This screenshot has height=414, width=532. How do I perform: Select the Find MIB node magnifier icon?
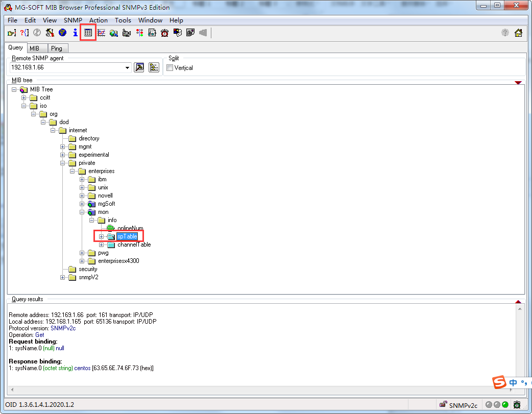tap(113, 32)
